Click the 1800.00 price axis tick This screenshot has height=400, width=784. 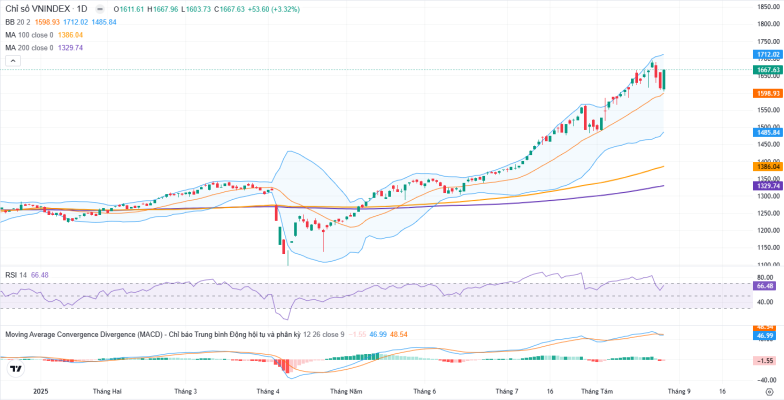770,24
